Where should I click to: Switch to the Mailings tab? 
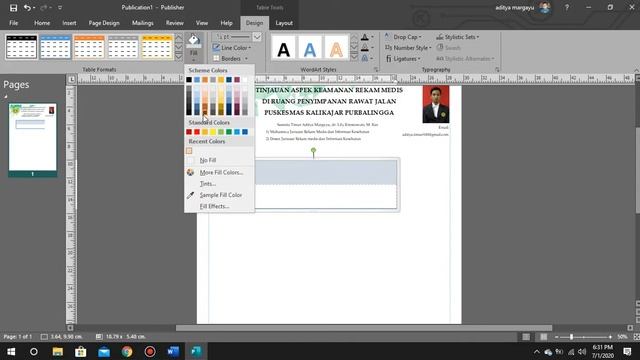143,23
